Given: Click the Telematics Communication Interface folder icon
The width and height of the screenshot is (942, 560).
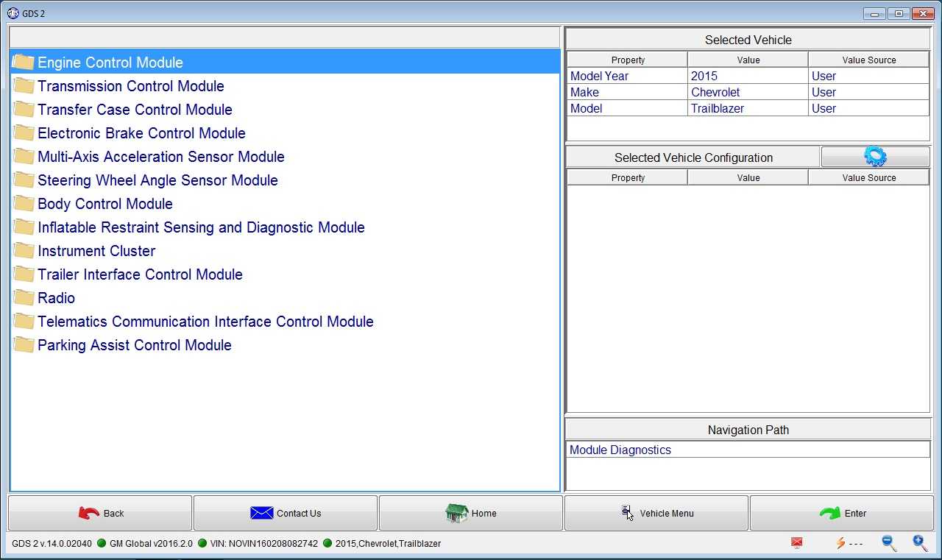Looking at the screenshot, I should [24, 322].
